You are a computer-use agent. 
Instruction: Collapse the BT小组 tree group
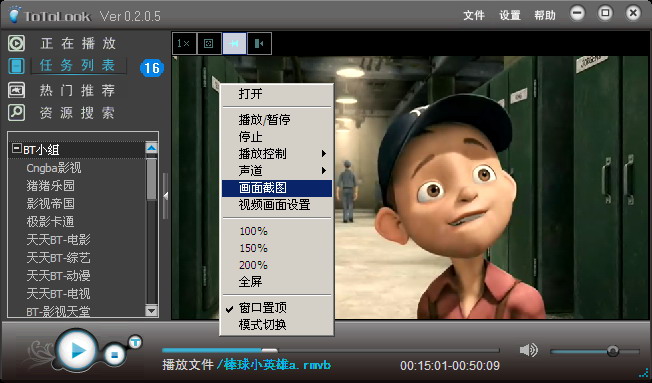point(17,148)
